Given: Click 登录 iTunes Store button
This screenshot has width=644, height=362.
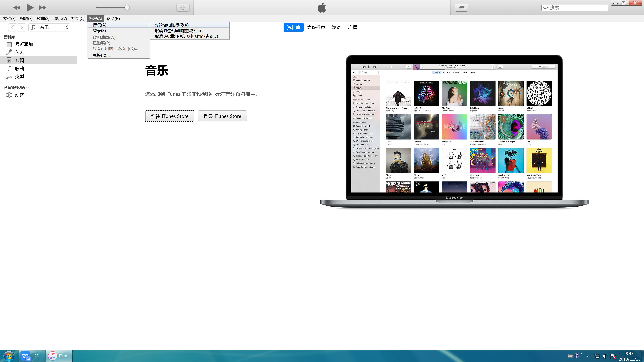Looking at the screenshot, I should tap(222, 116).
